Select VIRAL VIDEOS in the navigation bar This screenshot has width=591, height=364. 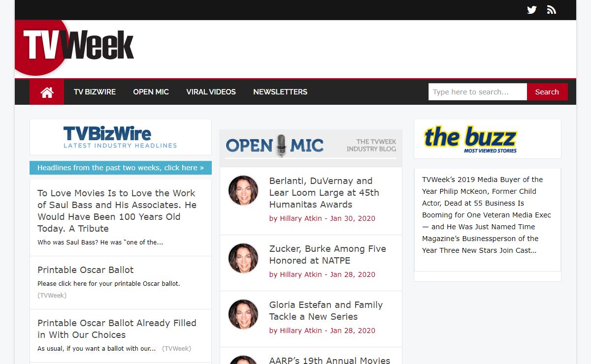point(211,92)
